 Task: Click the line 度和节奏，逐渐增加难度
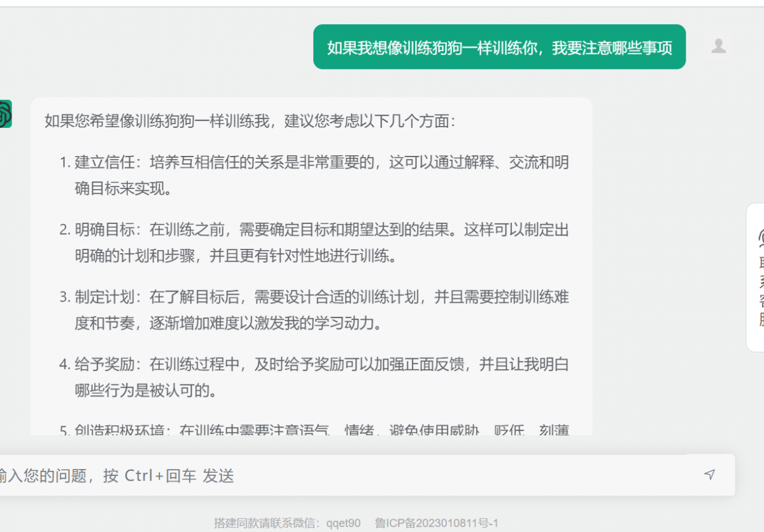[230, 324]
